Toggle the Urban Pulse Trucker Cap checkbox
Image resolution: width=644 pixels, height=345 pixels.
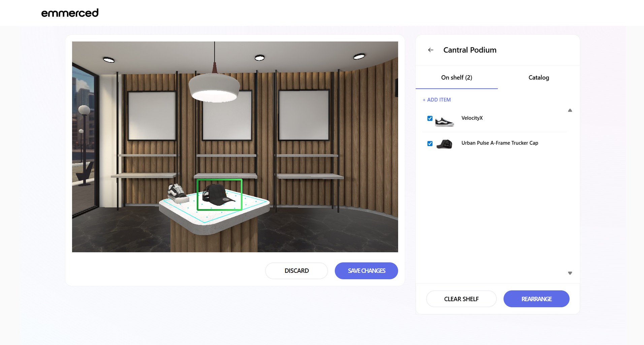click(x=430, y=144)
